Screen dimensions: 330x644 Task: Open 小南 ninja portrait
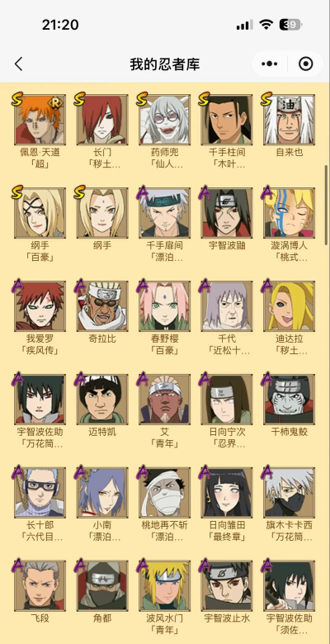(102, 492)
